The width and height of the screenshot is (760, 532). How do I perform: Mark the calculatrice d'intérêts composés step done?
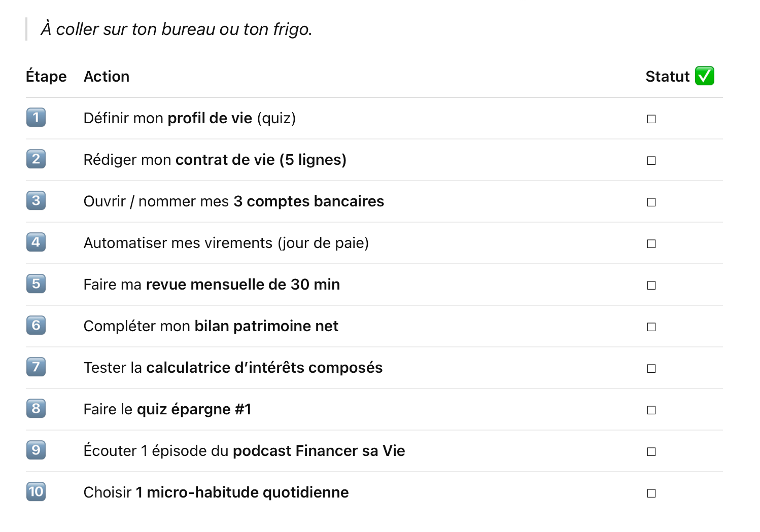(651, 369)
